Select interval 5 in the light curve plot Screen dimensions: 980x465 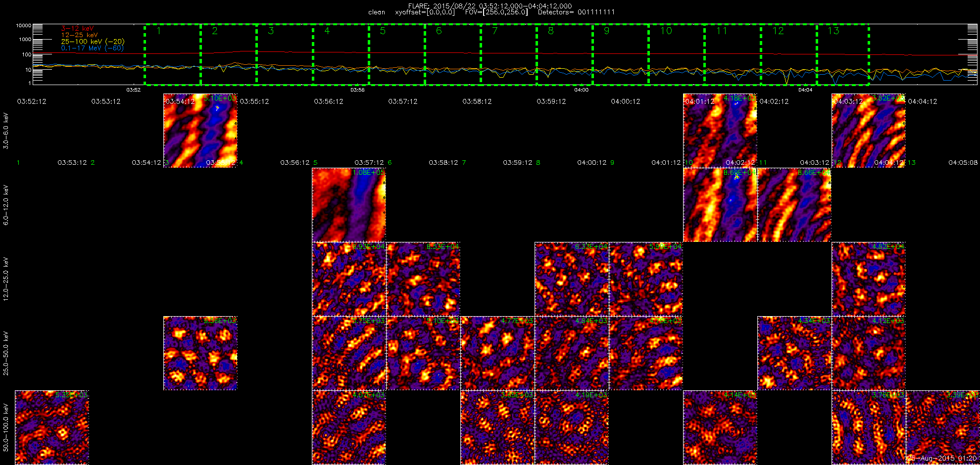[397, 54]
